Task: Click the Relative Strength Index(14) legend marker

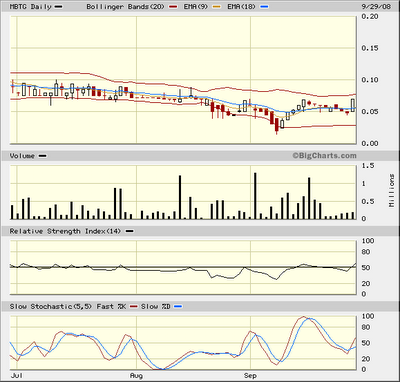Action: (130, 231)
